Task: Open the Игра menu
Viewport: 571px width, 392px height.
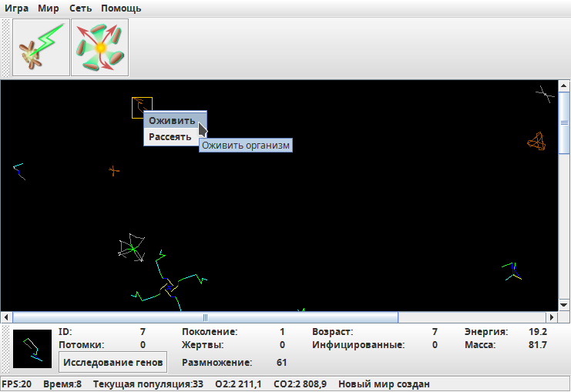Action: (16, 8)
